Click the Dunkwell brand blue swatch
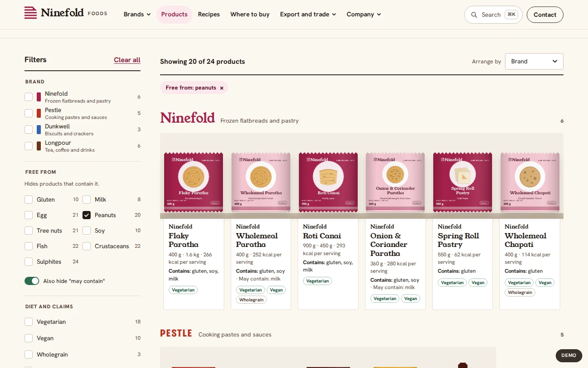 coord(39,130)
